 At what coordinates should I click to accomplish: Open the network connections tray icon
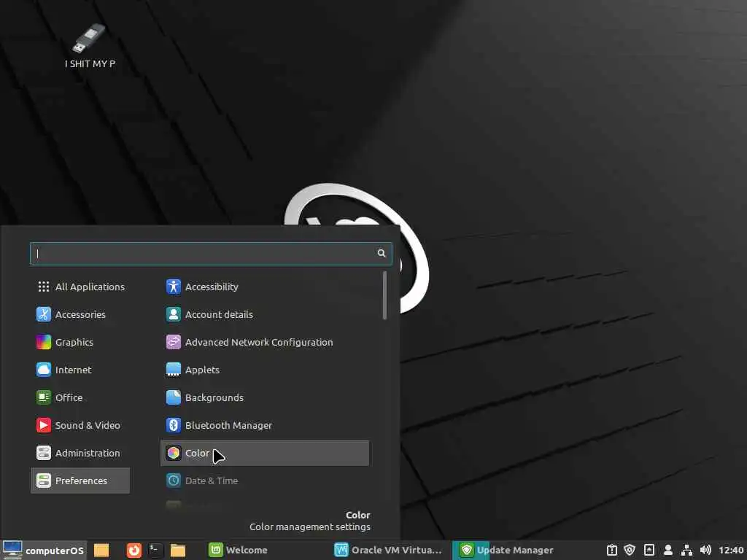[x=686, y=550]
